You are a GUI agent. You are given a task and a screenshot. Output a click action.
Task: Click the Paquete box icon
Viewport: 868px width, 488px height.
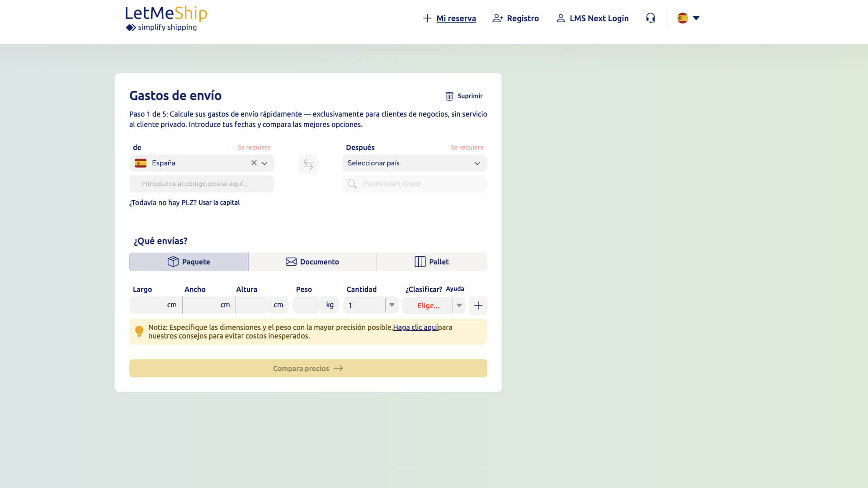(x=173, y=262)
